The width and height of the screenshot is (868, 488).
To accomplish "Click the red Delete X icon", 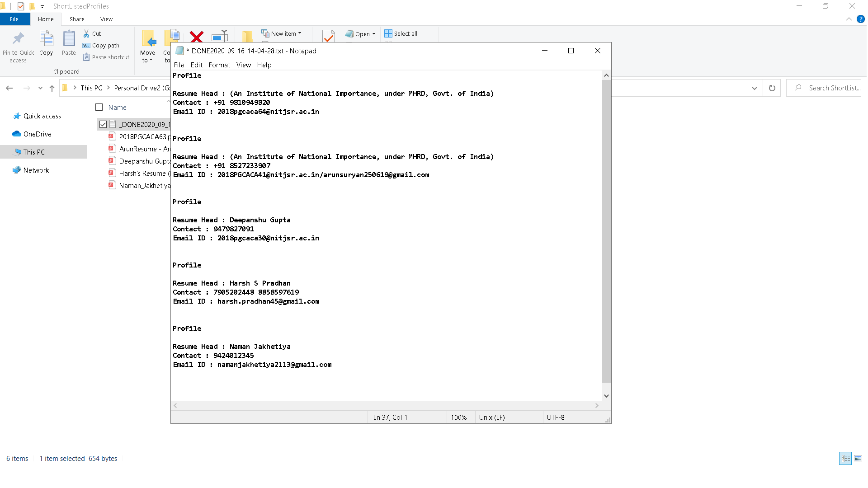I will [x=196, y=37].
